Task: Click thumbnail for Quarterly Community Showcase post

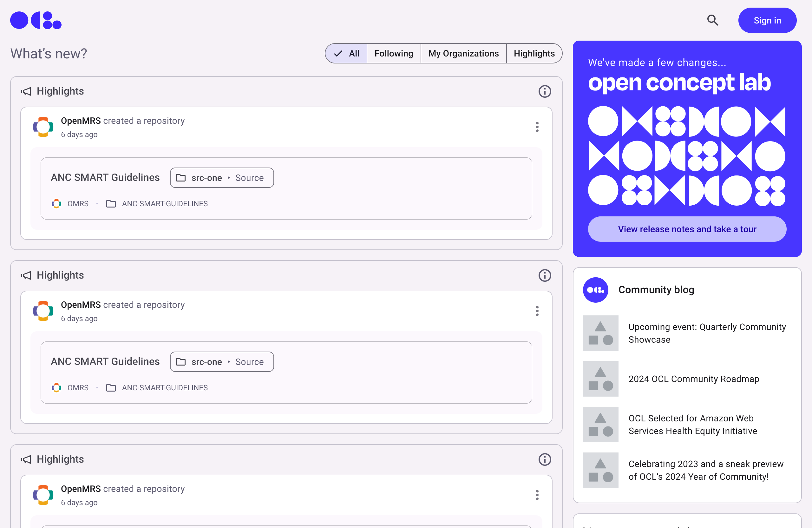Action: click(600, 333)
